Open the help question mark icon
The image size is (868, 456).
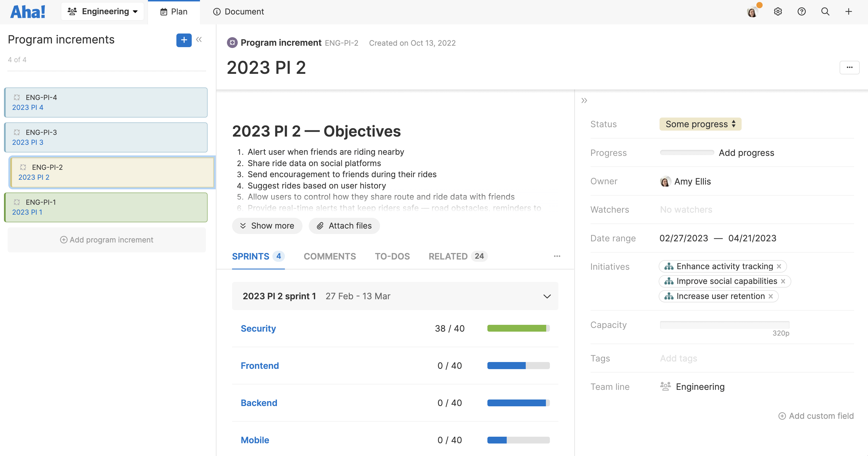click(x=801, y=11)
